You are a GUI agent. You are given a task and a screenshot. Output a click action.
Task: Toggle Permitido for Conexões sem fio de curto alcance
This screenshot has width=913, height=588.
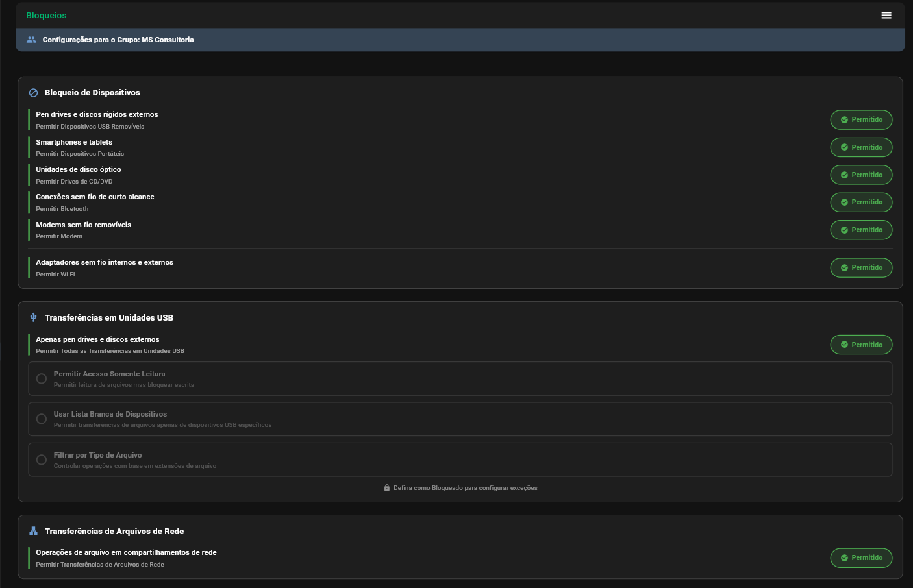point(861,202)
